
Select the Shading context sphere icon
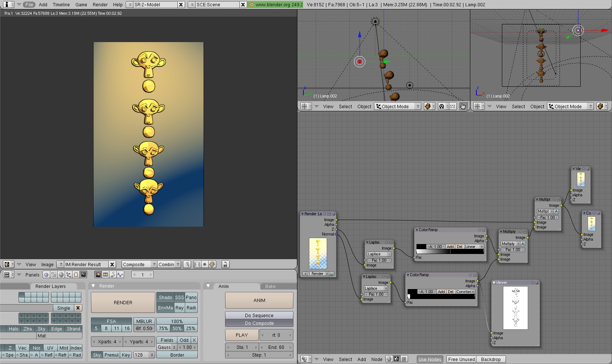click(x=61, y=275)
